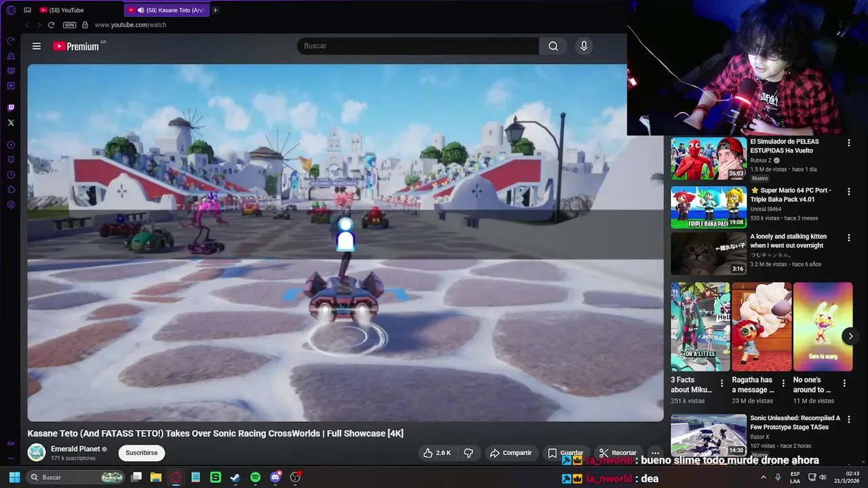Open the History clock icon in sidebar
The height and width of the screenshot is (488, 868).
coord(11,175)
